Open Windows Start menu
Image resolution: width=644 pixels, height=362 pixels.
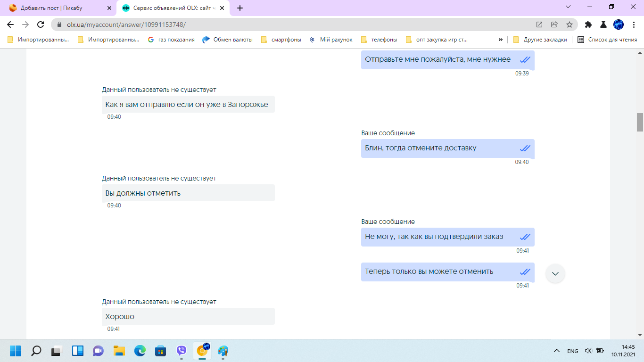16,351
